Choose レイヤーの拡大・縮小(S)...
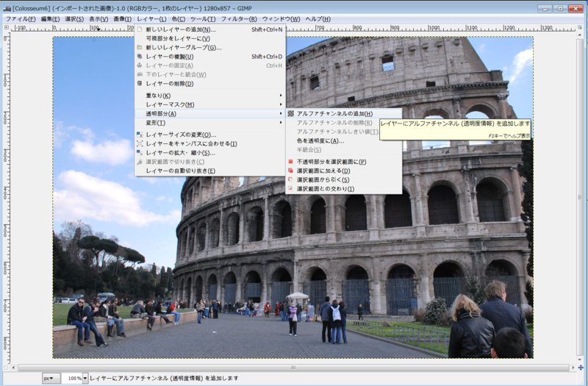Screen dimensions: 588x386 [210, 153]
